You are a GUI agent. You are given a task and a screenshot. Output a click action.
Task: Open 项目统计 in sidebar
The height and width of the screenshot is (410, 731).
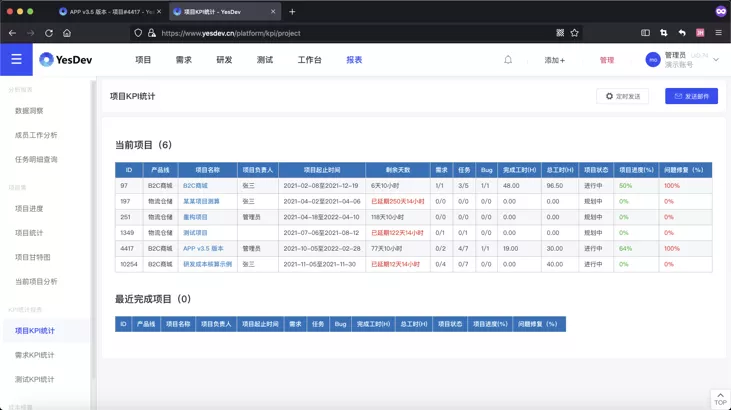[x=29, y=233]
